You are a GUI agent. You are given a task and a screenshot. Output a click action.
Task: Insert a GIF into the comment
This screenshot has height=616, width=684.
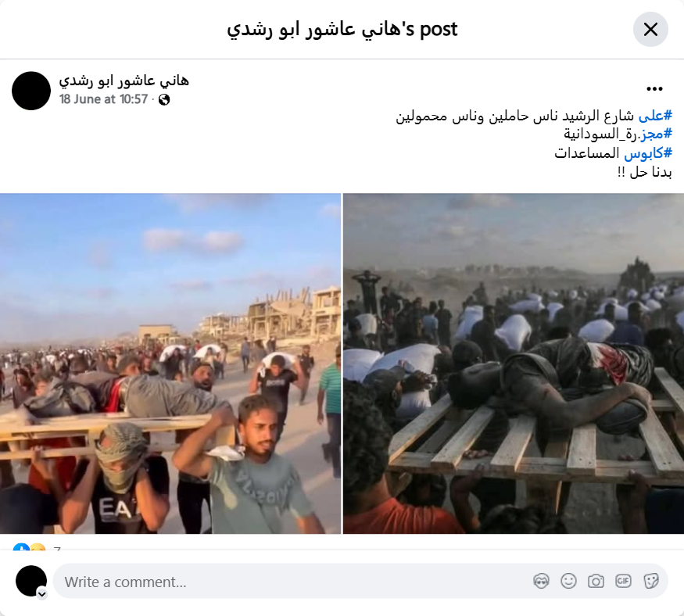pos(623,581)
